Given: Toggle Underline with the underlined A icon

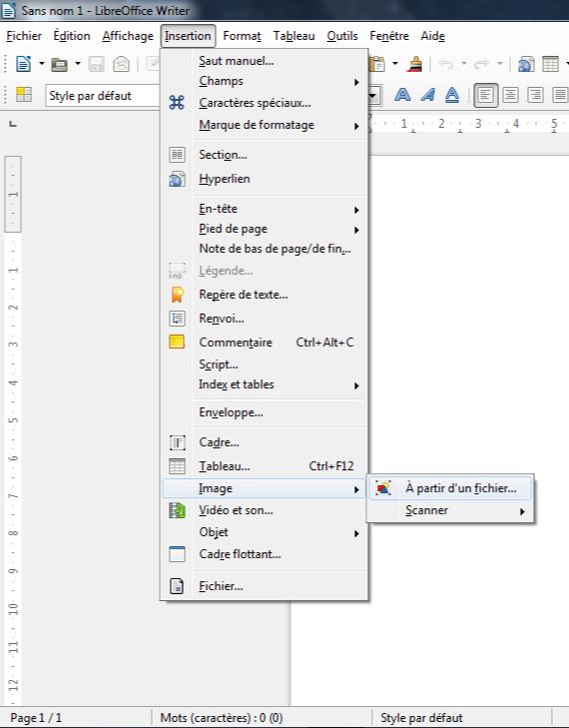Looking at the screenshot, I should click(x=452, y=95).
